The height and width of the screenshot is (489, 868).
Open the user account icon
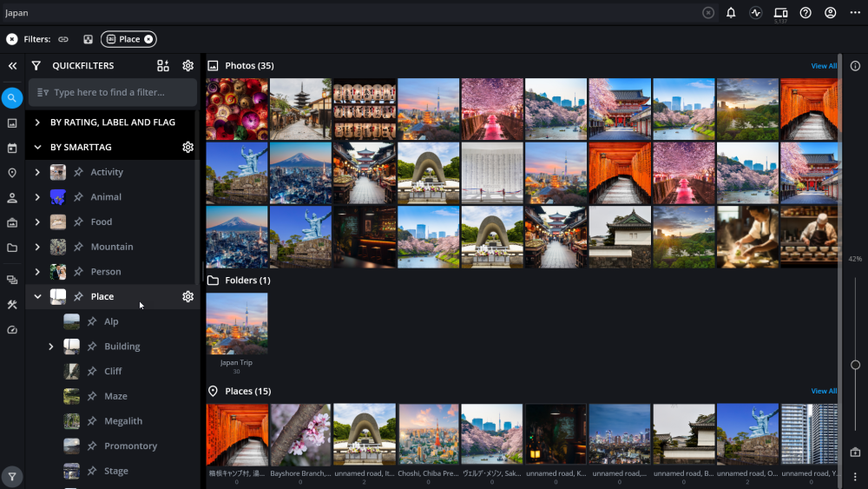(x=831, y=13)
